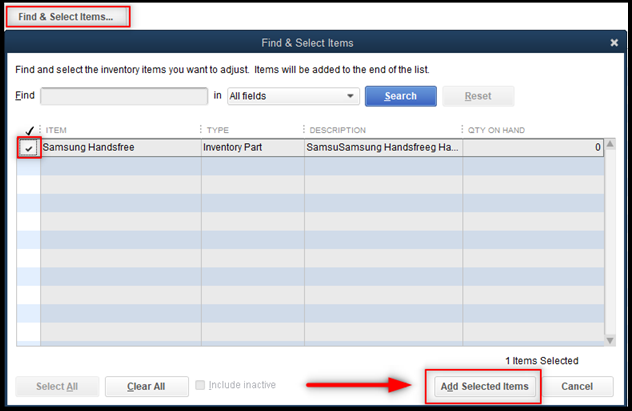
Task: Click the scrollbar down arrow
Action: (x=610, y=340)
